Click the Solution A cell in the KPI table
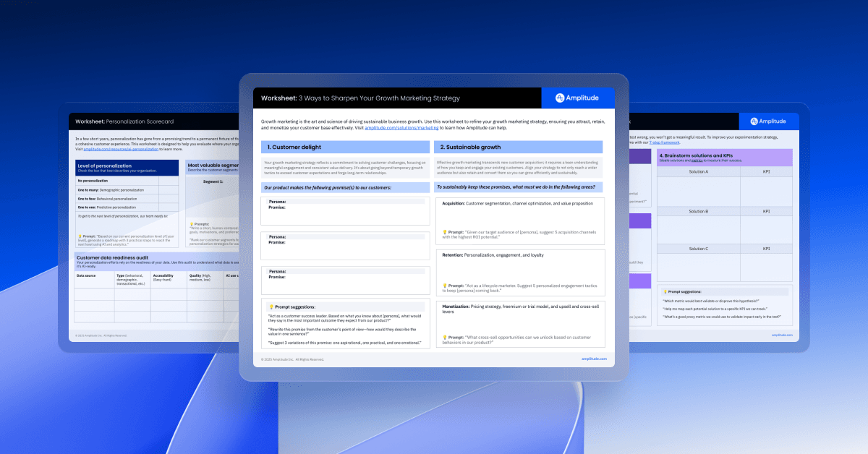 pyautogui.click(x=697, y=172)
